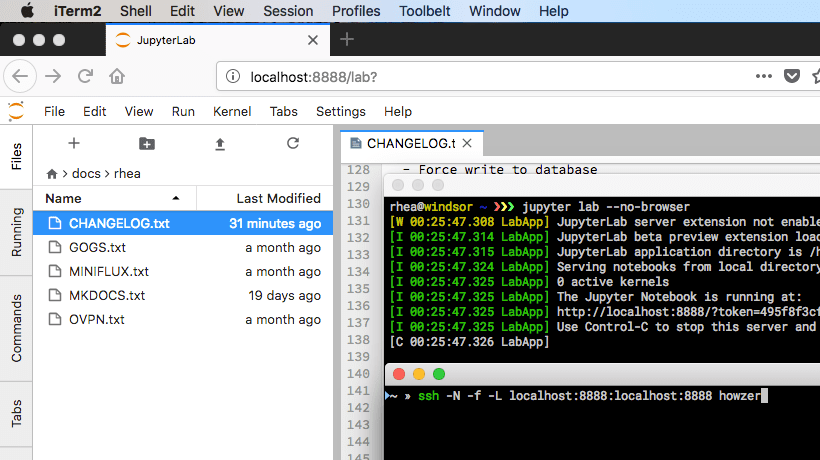Go to home folder in breadcrumb
Viewport: 820px width, 460px height.
pos(52,174)
